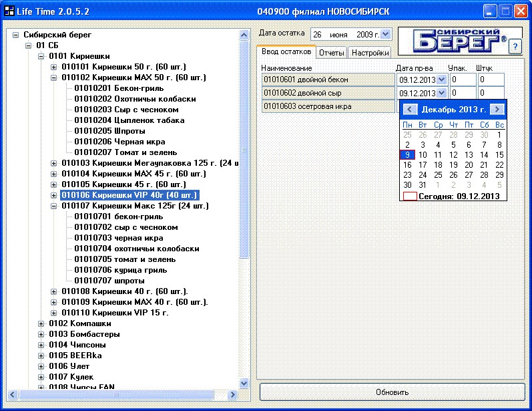Click the tree scroll down arrow

point(244,384)
